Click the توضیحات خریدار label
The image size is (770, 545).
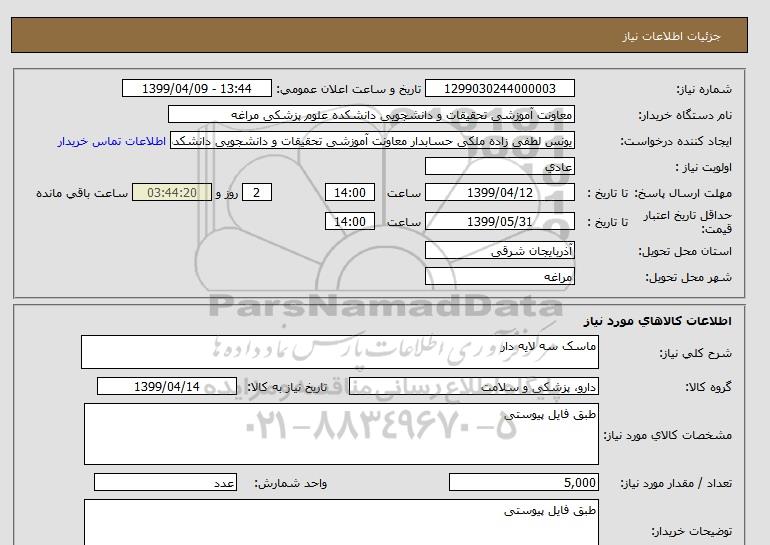coord(691,531)
